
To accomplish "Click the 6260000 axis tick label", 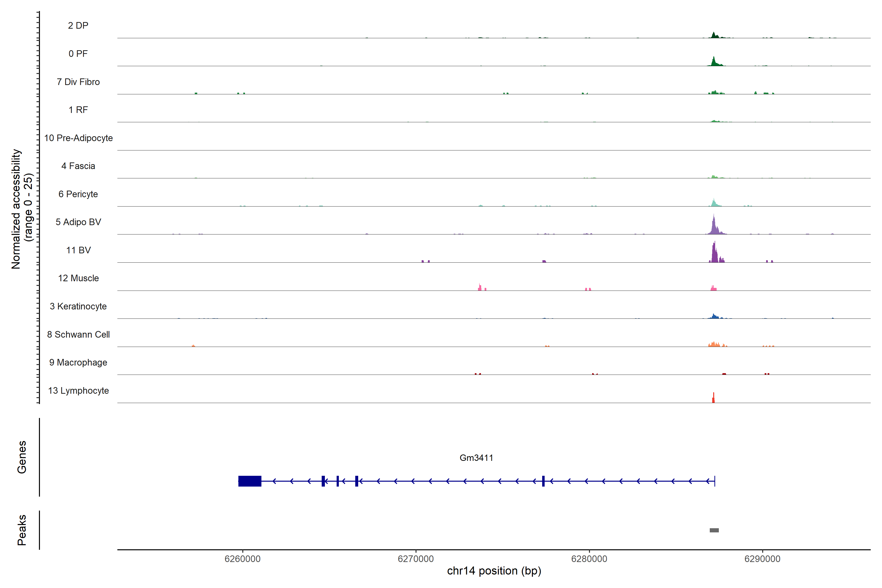I will (x=242, y=559).
